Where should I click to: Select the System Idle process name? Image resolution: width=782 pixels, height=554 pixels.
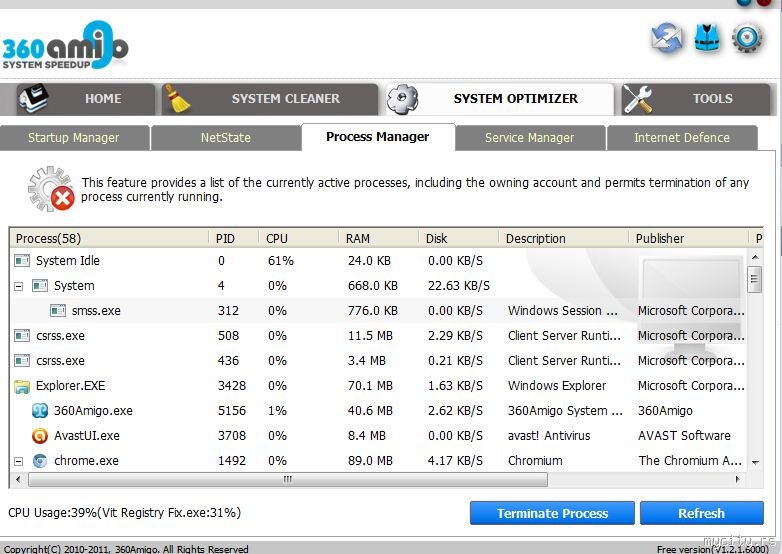pos(68,261)
